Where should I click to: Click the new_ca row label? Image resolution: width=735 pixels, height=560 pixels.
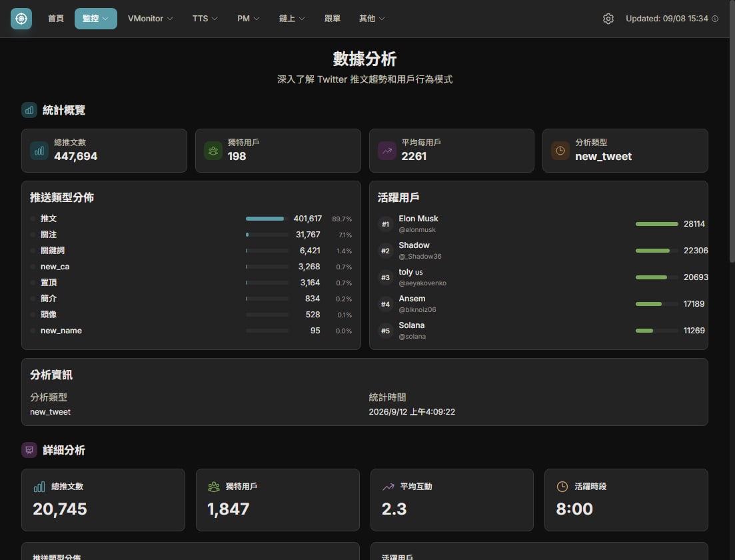point(55,267)
